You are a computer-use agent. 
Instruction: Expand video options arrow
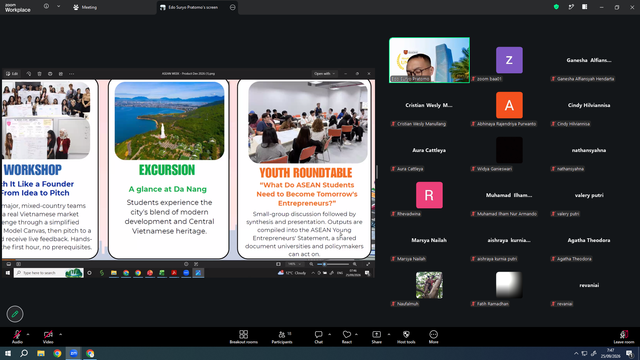[60, 334]
